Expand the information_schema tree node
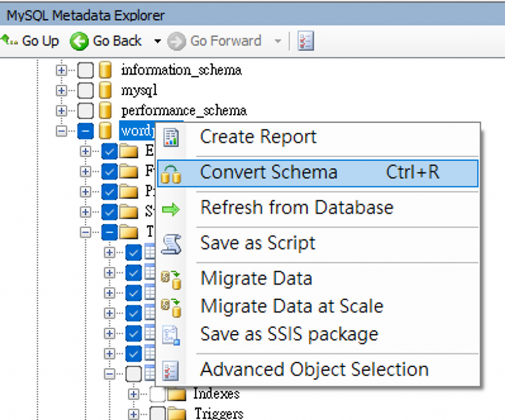 [x=61, y=70]
